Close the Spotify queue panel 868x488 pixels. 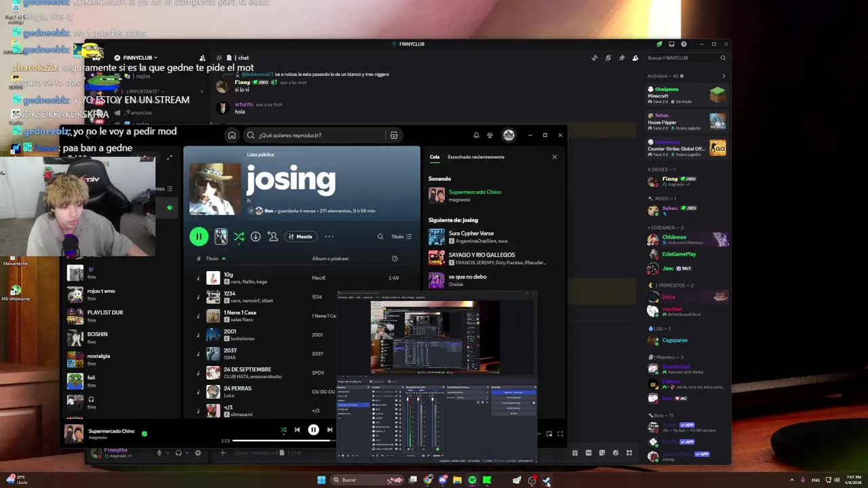pos(554,157)
